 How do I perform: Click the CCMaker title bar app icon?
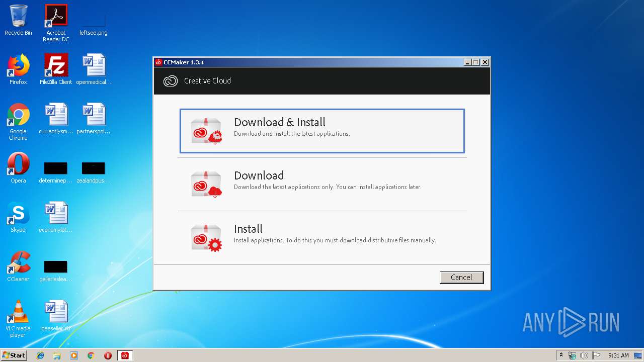pyautogui.click(x=158, y=62)
